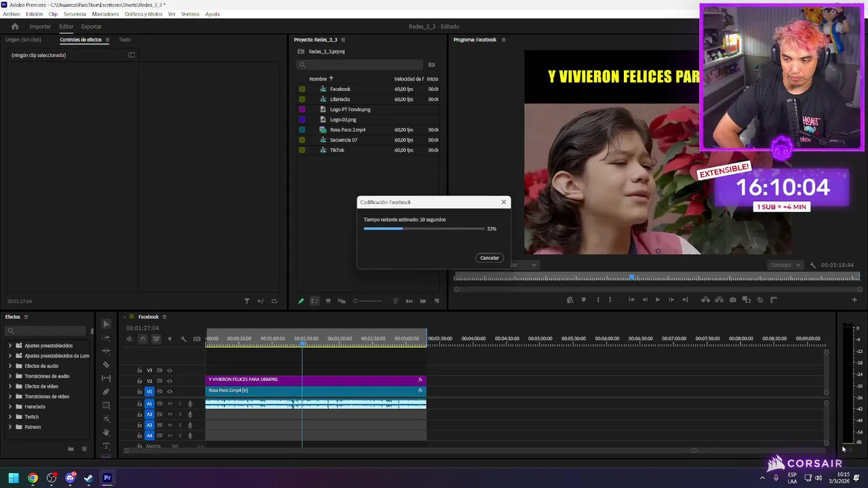The height and width of the screenshot is (488, 868).
Task: Toggle visibility eye for track V3
Action: click(x=170, y=371)
